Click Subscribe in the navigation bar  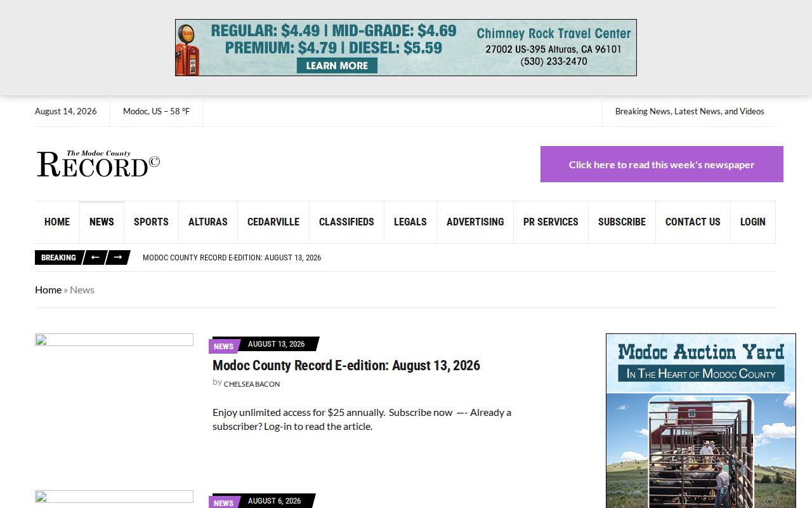622,222
